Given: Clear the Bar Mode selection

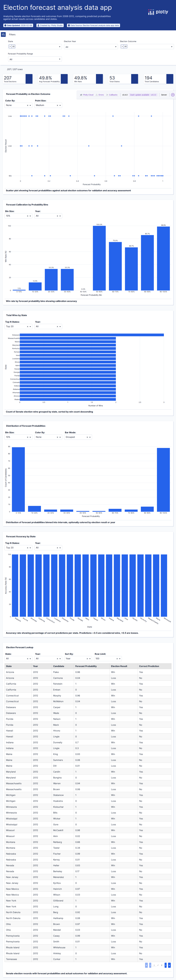Looking at the screenshot, I should [x=87, y=437].
